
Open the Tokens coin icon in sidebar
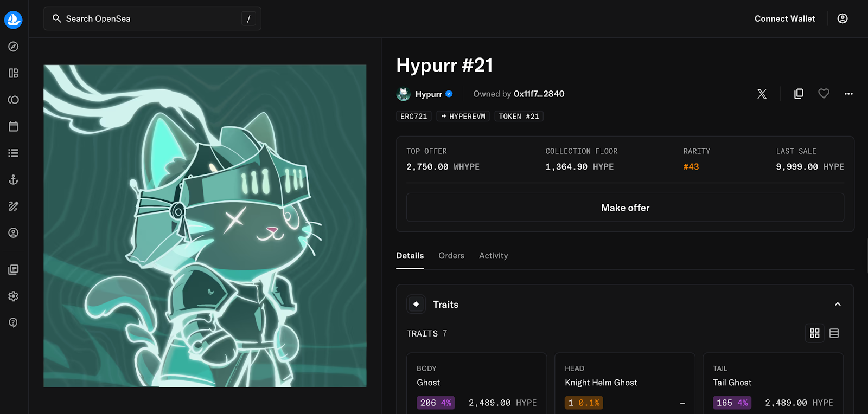(x=14, y=100)
